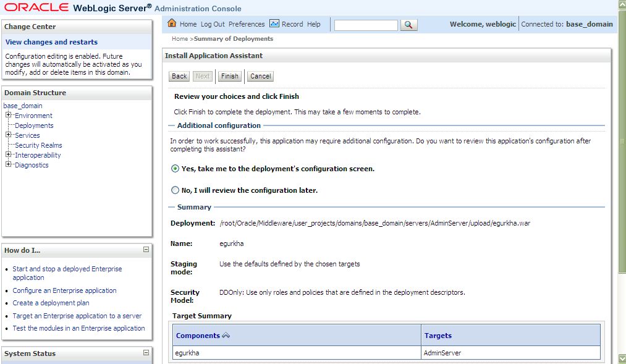Viewport: 626px width, 364px height.
Task: Open Start and stop a deployed Enterprise application
Action: click(67, 273)
